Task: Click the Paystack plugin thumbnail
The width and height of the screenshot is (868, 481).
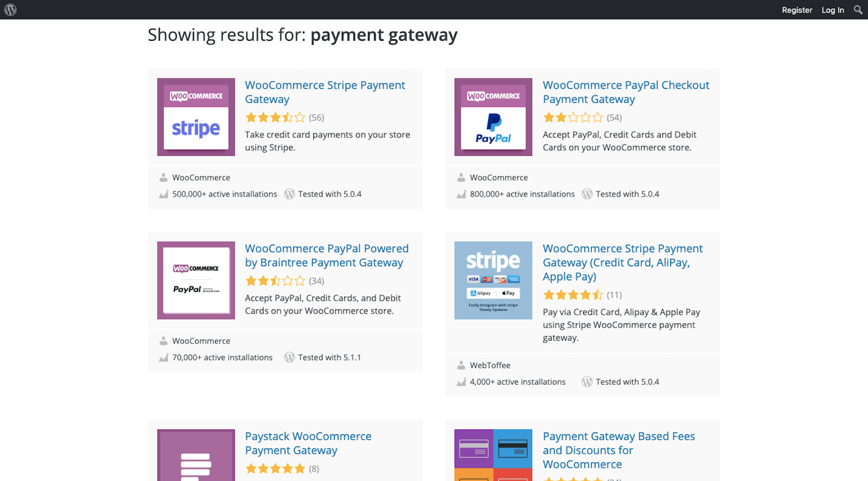Action: [196, 455]
